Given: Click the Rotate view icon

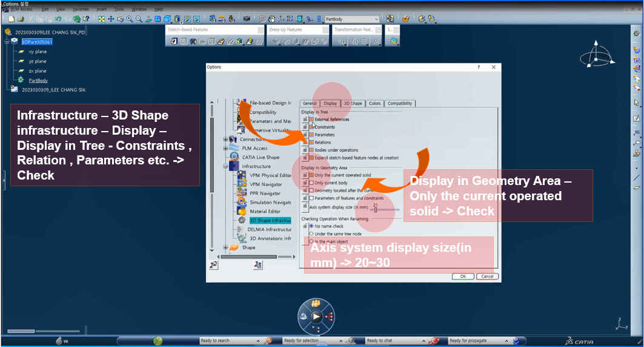Looking at the screenshot, I should [x=121, y=19].
